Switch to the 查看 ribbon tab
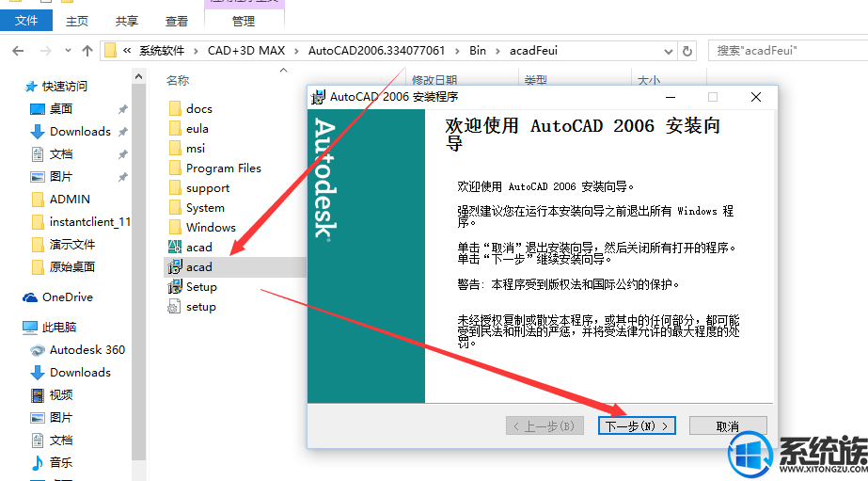 177,21
